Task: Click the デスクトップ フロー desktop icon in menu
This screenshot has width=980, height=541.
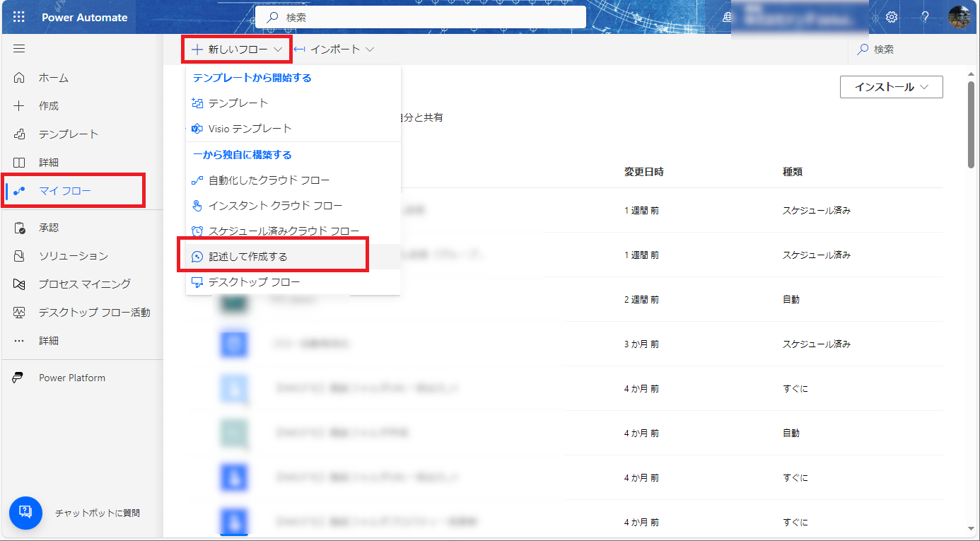Action: [197, 282]
